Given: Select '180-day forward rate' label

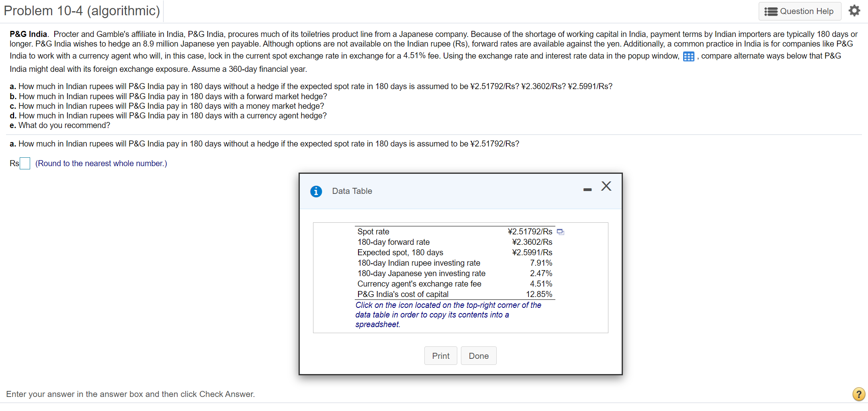Looking at the screenshot, I should coord(393,242).
